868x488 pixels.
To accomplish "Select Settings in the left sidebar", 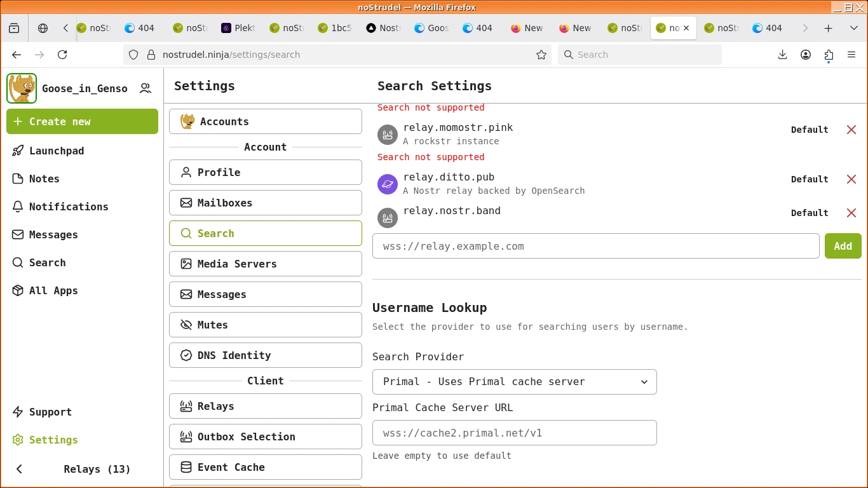I will [82, 440].
